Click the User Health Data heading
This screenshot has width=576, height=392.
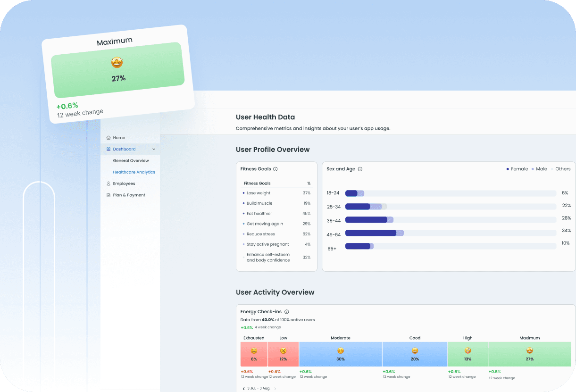pos(265,117)
